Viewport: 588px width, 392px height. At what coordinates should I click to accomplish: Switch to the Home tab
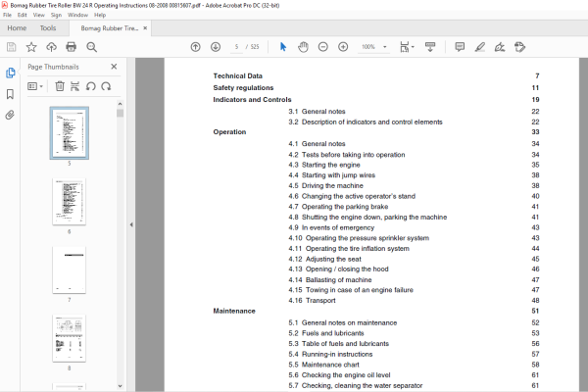(x=17, y=28)
